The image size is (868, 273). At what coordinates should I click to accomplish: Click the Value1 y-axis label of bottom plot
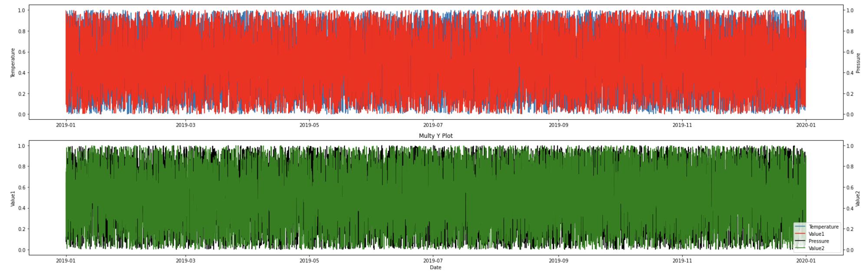13,198
